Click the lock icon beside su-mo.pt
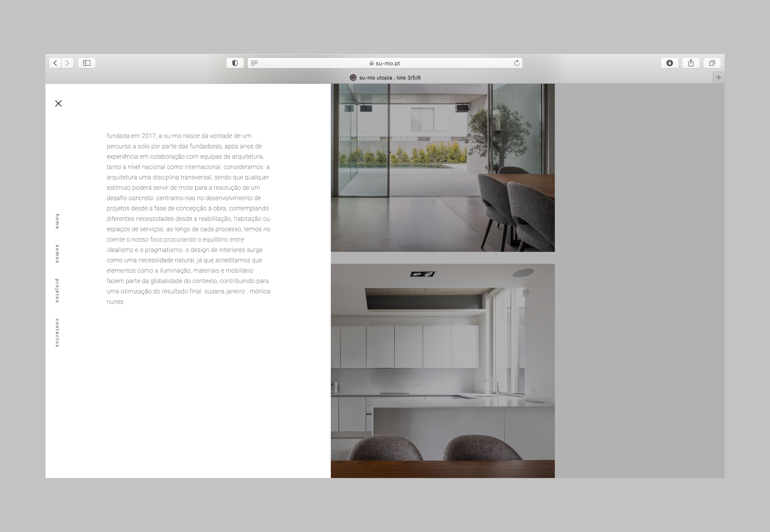770x532 pixels. [371, 63]
